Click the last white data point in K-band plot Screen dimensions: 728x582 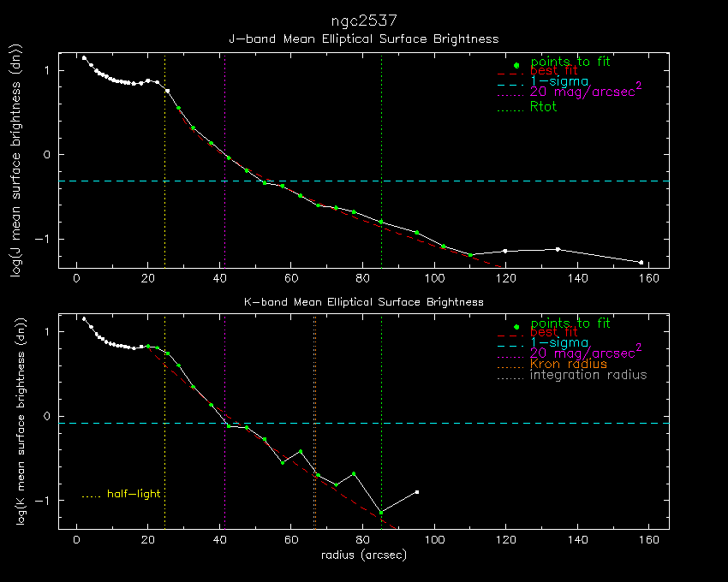pos(417,491)
